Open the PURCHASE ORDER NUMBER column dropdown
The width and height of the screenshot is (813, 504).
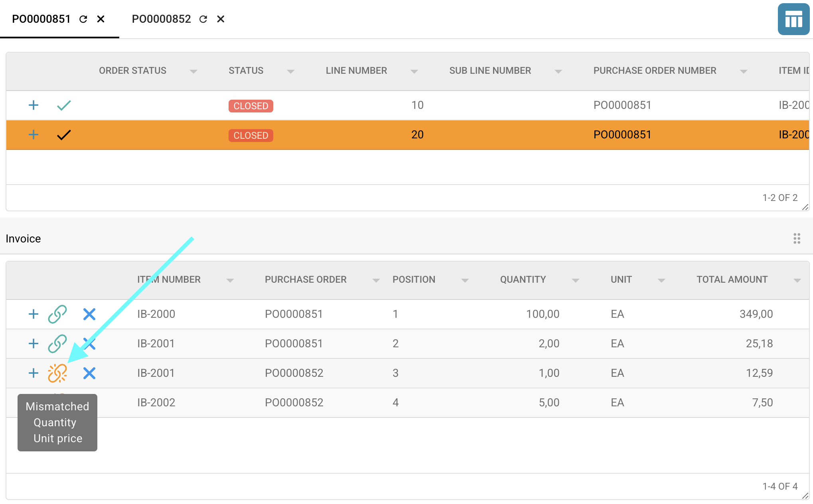pos(743,71)
